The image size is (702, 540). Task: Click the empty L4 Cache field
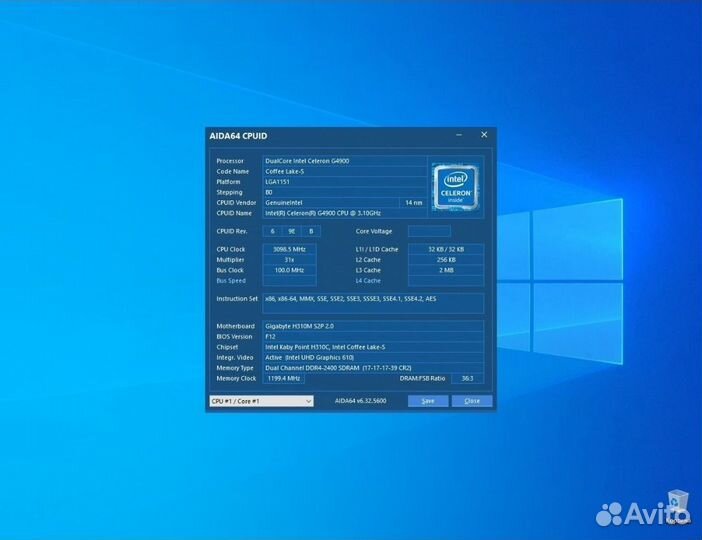[446, 281]
